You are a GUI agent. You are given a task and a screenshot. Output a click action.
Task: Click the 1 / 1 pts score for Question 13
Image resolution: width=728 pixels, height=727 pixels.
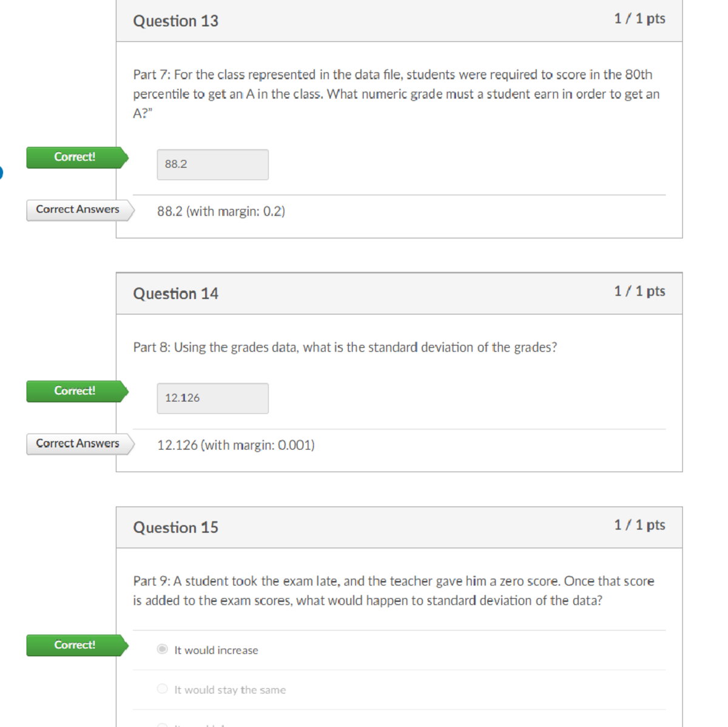pyautogui.click(x=639, y=18)
